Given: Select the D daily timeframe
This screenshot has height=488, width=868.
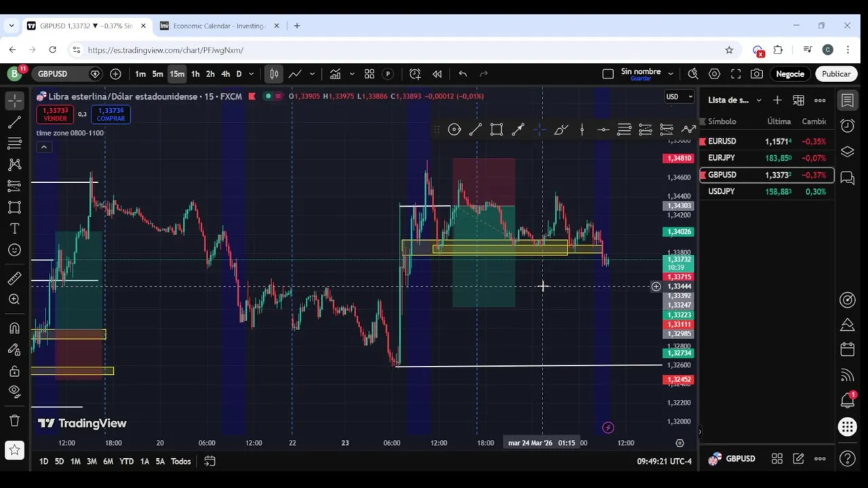Looking at the screenshot, I should pyautogui.click(x=239, y=74).
